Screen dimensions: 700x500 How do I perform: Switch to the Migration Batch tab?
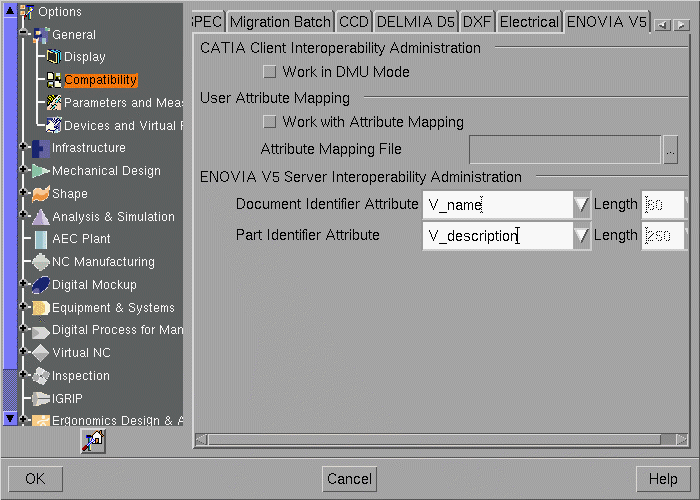tap(280, 22)
